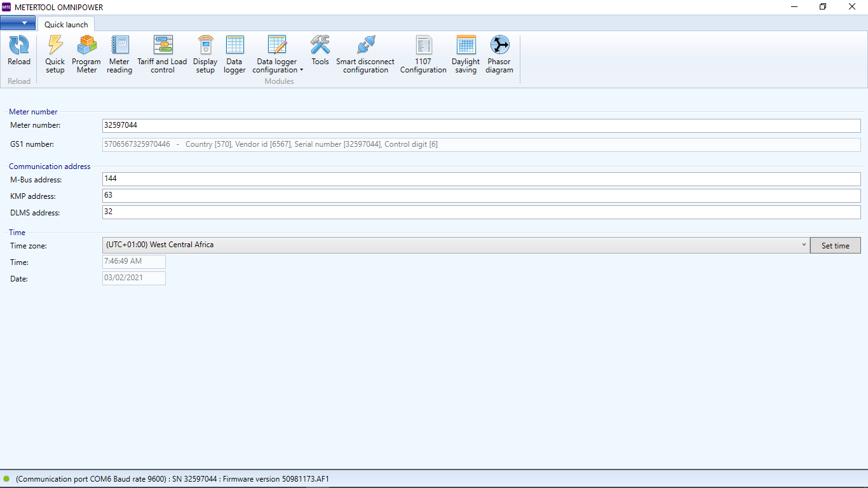Open Daylight saving module
868x488 pixels.
pos(466,54)
